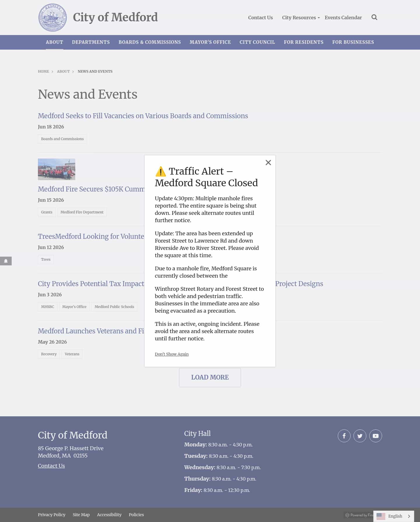The height and width of the screenshot is (522, 420).
Task: Click the Jun 18 2026 date text
Action: click(x=51, y=127)
